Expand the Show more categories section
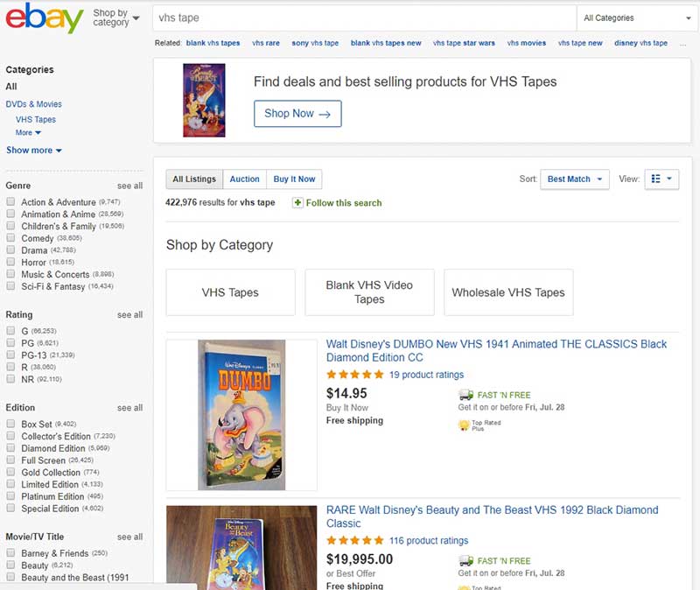The height and width of the screenshot is (590, 700). tap(30, 151)
